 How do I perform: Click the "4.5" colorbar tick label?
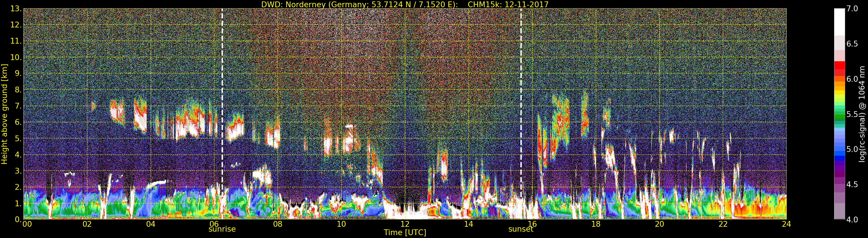852,185
